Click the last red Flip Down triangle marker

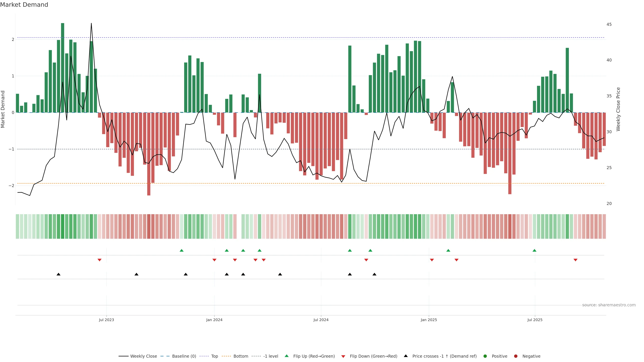[x=576, y=260]
